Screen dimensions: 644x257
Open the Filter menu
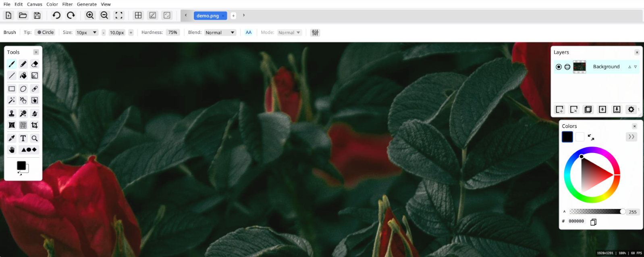click(x=67, y=4)
